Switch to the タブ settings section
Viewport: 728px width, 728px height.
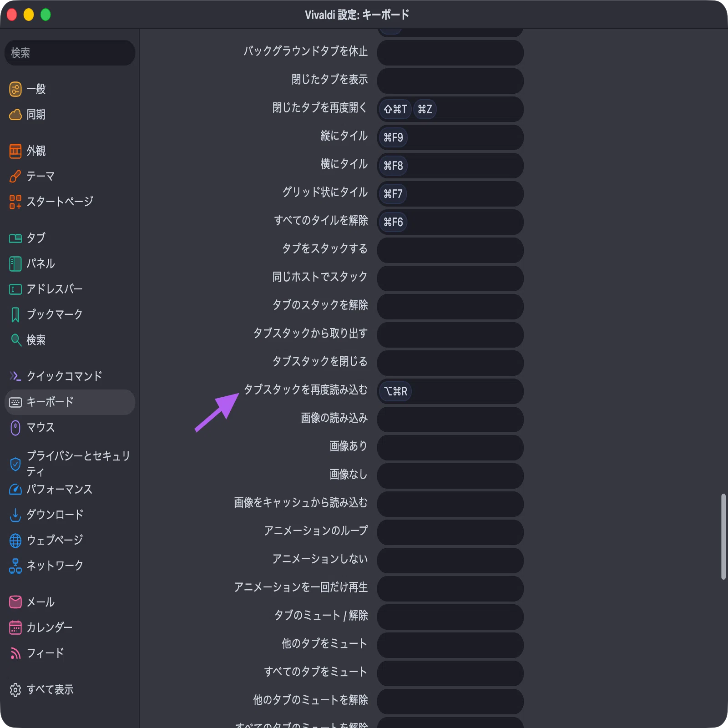(70, 238)
